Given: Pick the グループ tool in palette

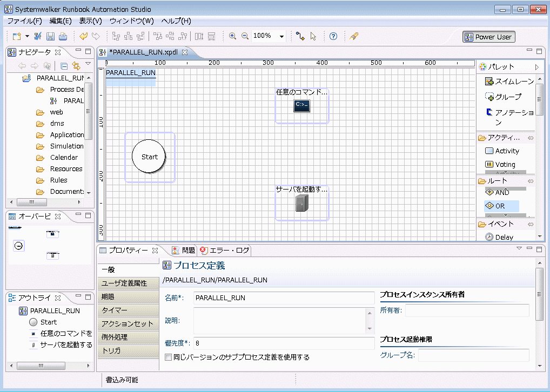Looking at the screenshot, I should pos(504,97).
